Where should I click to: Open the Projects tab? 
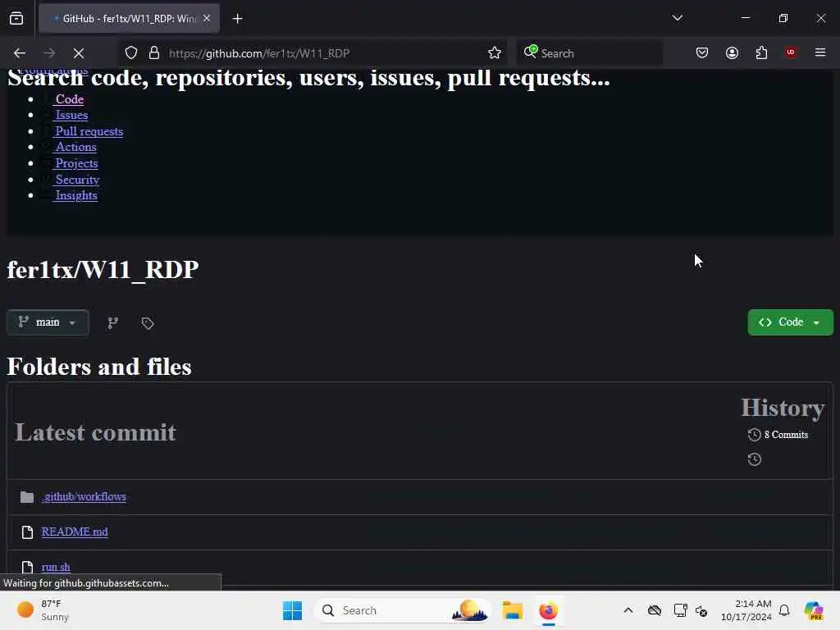pyautogui.click(x=76, y=163)
